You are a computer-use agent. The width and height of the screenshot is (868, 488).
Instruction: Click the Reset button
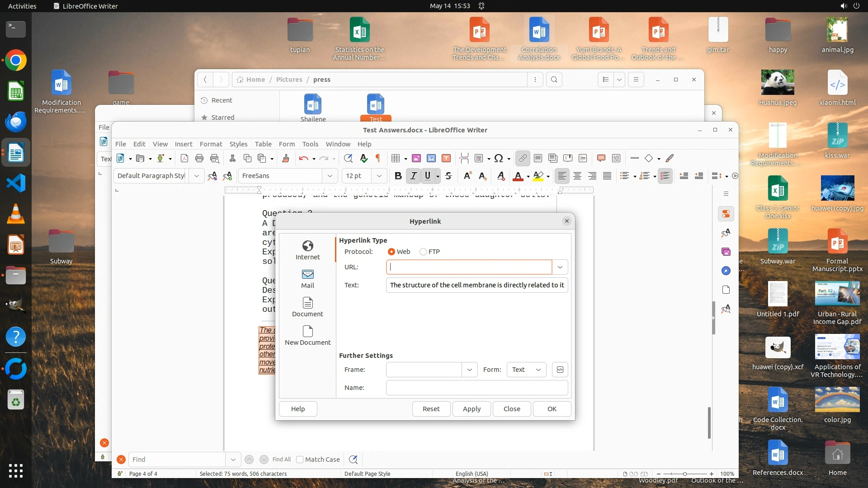coord(431,409)
